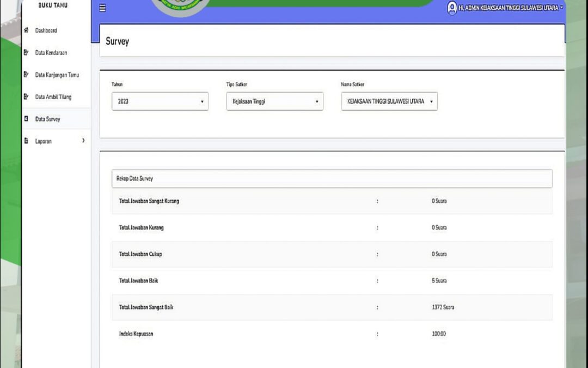The width and height of the screenshot is (588, 368).
Task: Open the Nama Satker dropdown
Action: (389, 101)
